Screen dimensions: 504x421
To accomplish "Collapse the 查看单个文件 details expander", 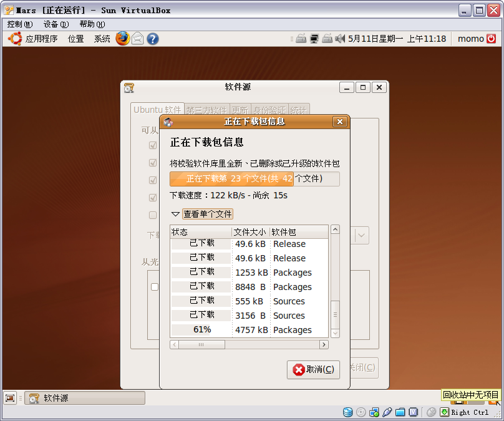I will 175,214.
